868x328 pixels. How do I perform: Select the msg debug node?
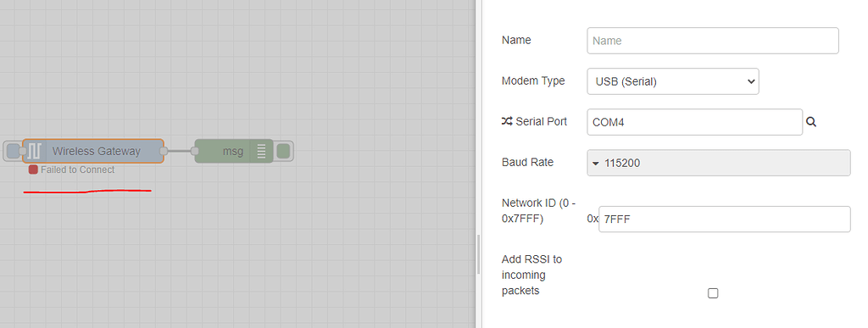[x=234, y=151]
